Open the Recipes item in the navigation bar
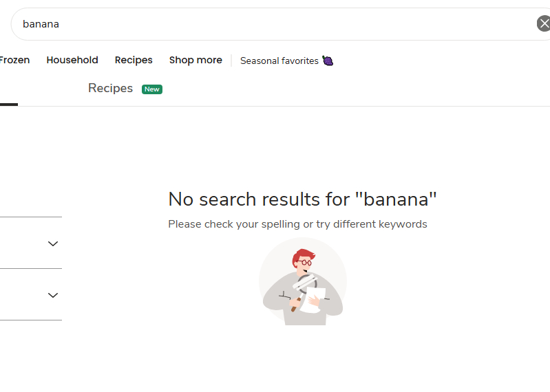The image size is (550, 392). click(x=134, y=60)
